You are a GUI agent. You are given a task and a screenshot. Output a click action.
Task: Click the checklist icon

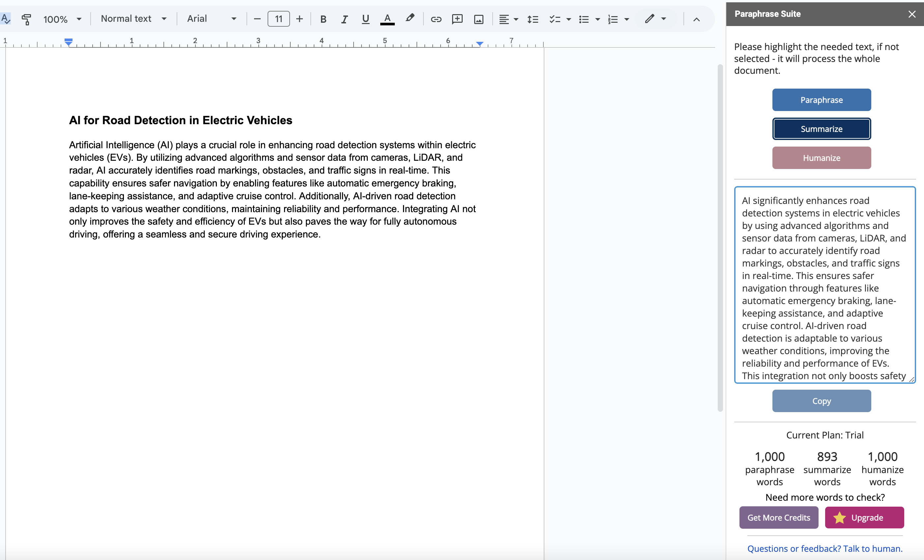(555, 19)
